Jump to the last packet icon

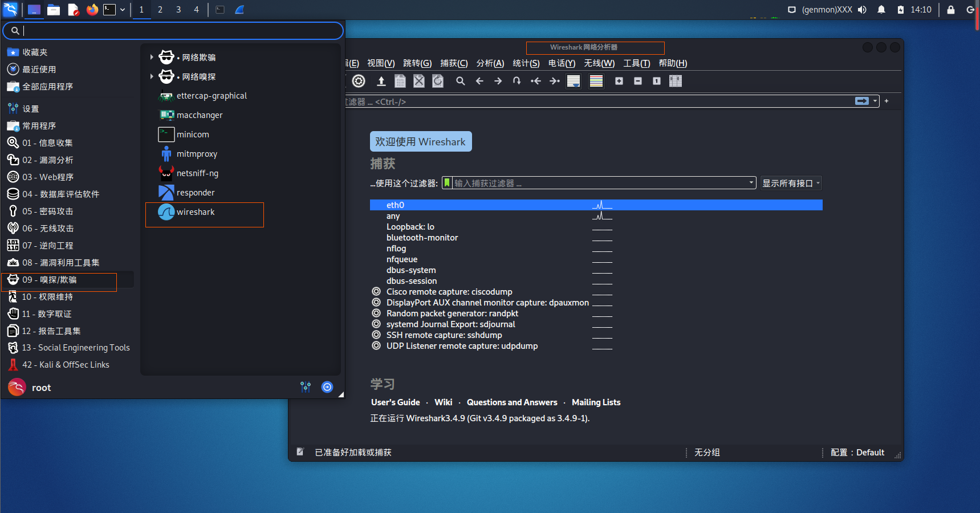pos(555,81)
